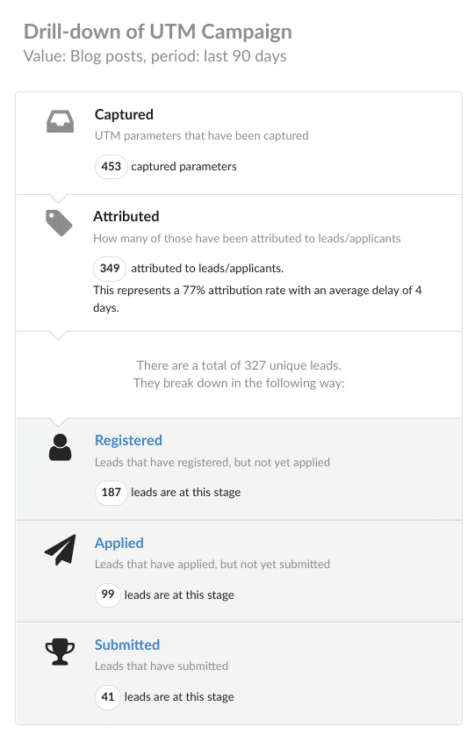Select the Captured section heading

(124, 114)
